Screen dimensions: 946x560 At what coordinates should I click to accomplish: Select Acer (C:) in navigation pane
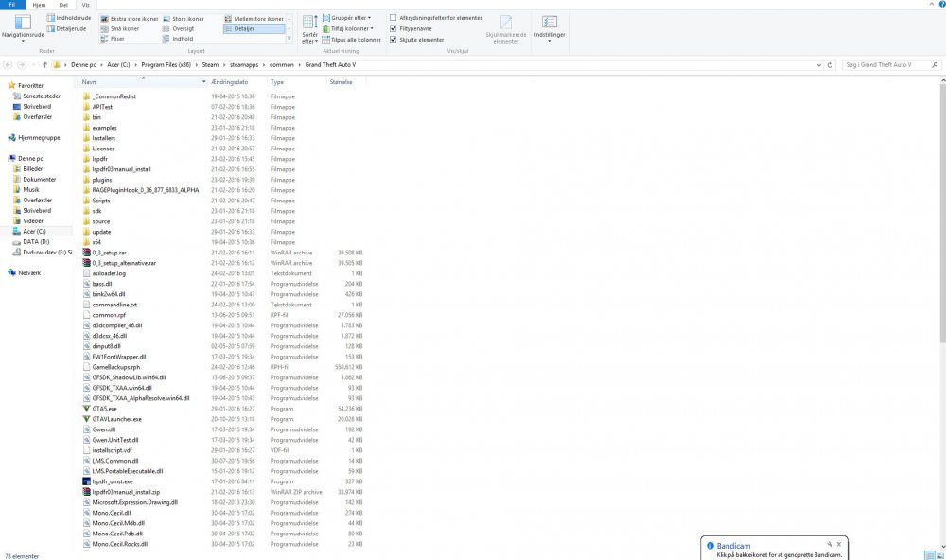tap(34, 231)
